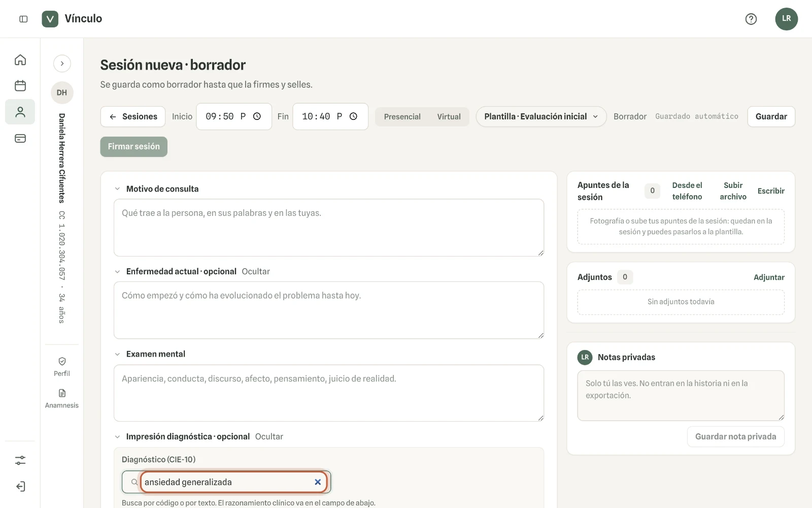
Task: Focus the Motivo de consulta text area
Action: 329,228
